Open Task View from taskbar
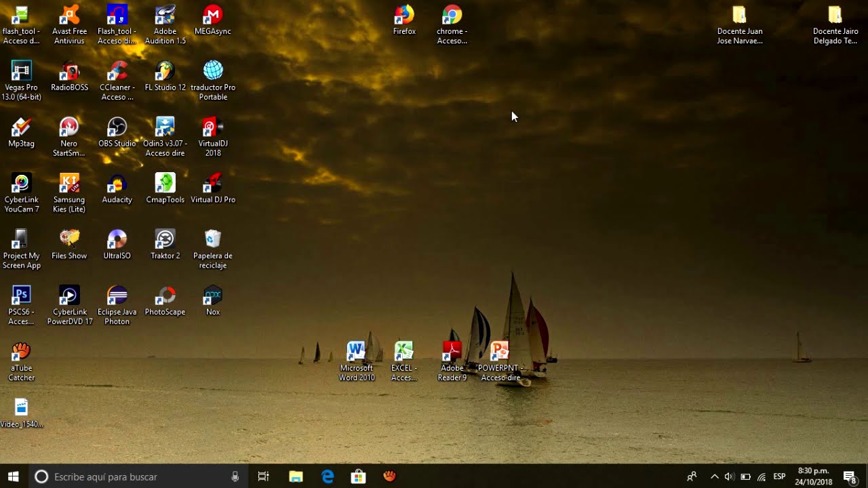Viewport: 868px width, 488px height. pyautogui.click(x=264, y=476)
